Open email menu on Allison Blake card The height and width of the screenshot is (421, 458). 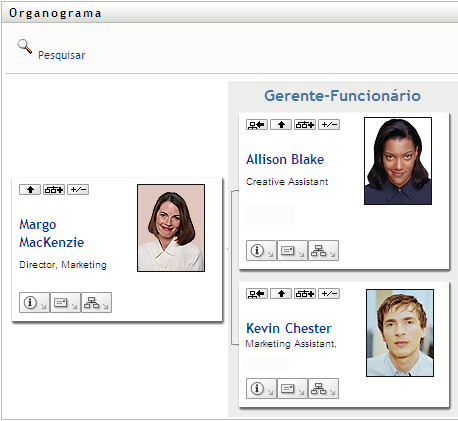[x=292, y=250]
